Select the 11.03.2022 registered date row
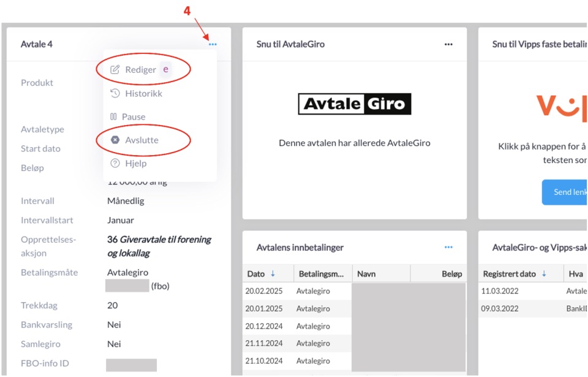 coord(500,291)
